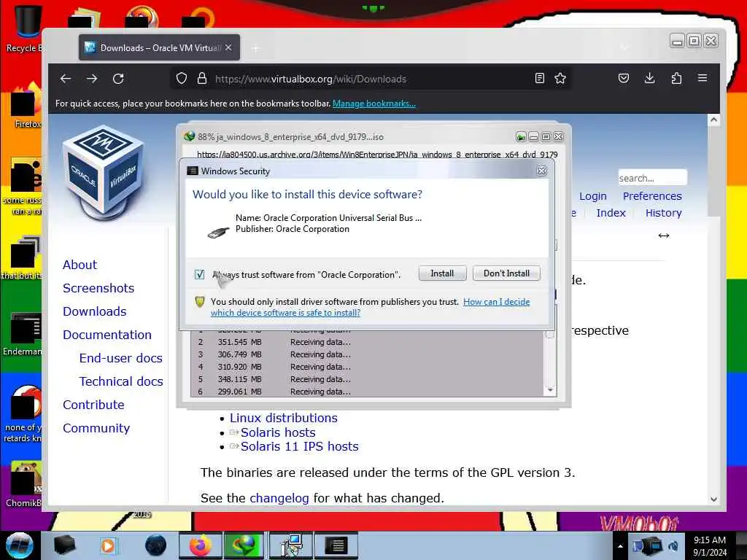Open the Linux distributions link
This screenshot has width=747, height=560.
(284, 418)
